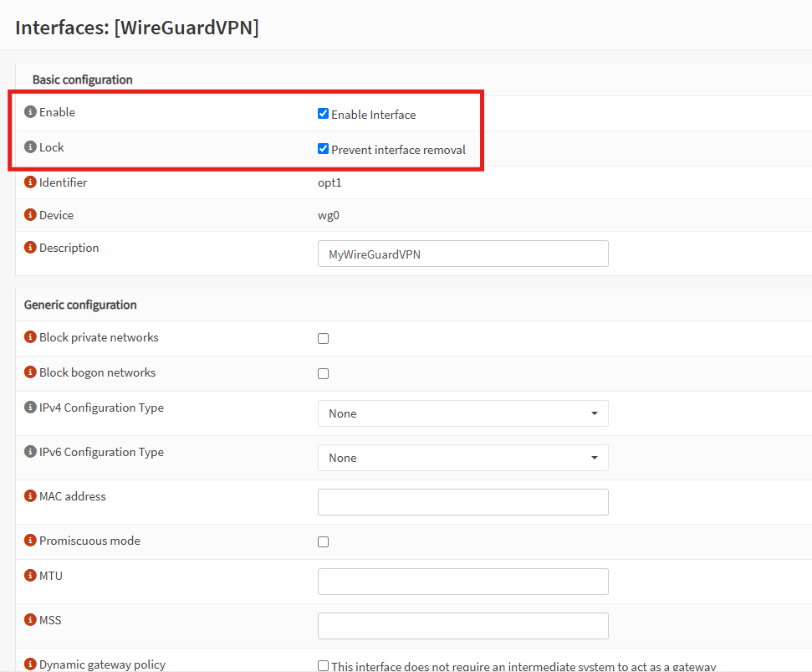Show help for the Device field
The image size is (812, 672).
click(30, 215)
